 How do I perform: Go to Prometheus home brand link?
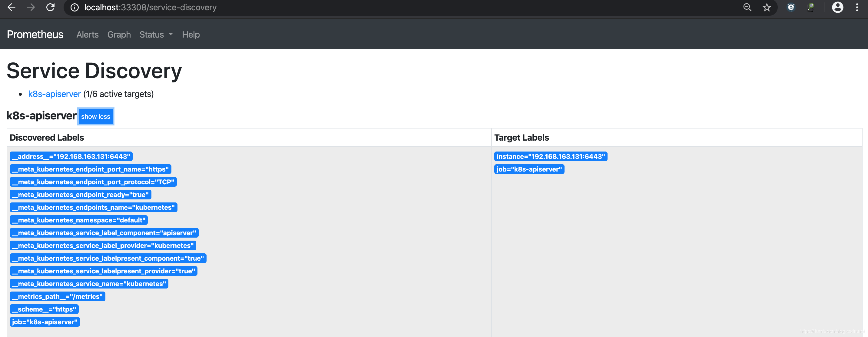click(35, 35)
